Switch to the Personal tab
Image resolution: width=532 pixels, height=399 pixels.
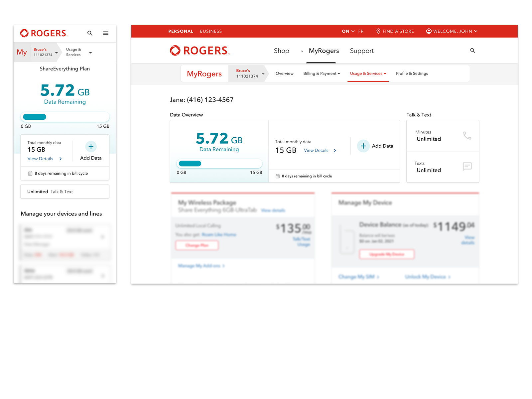[x=181, y=31]
